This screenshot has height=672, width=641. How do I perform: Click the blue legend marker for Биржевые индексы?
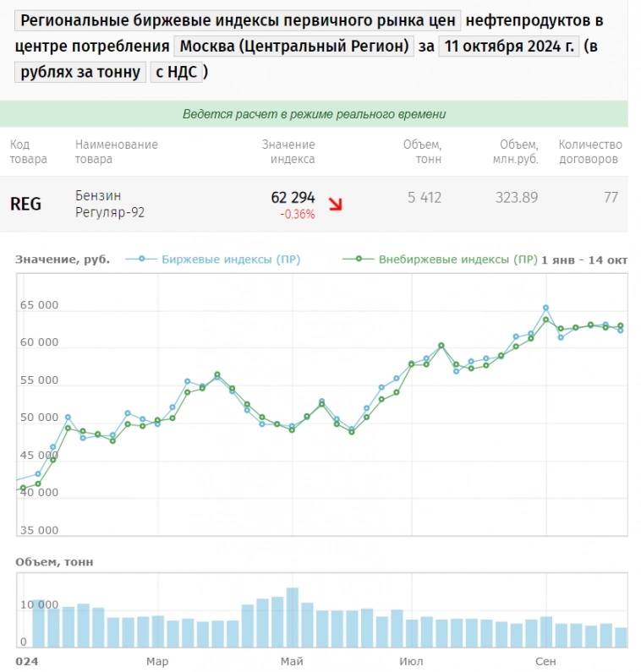pos(142,260)
